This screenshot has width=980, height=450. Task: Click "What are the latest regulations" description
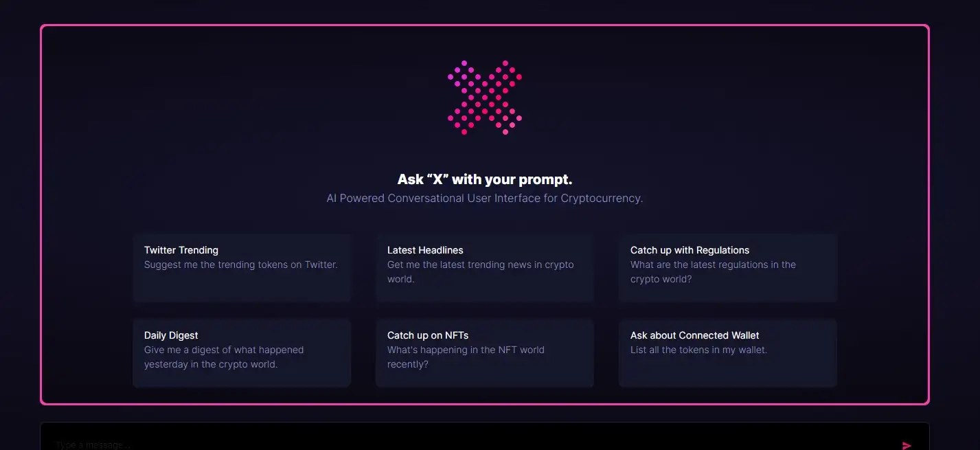[x=713, y=265]
